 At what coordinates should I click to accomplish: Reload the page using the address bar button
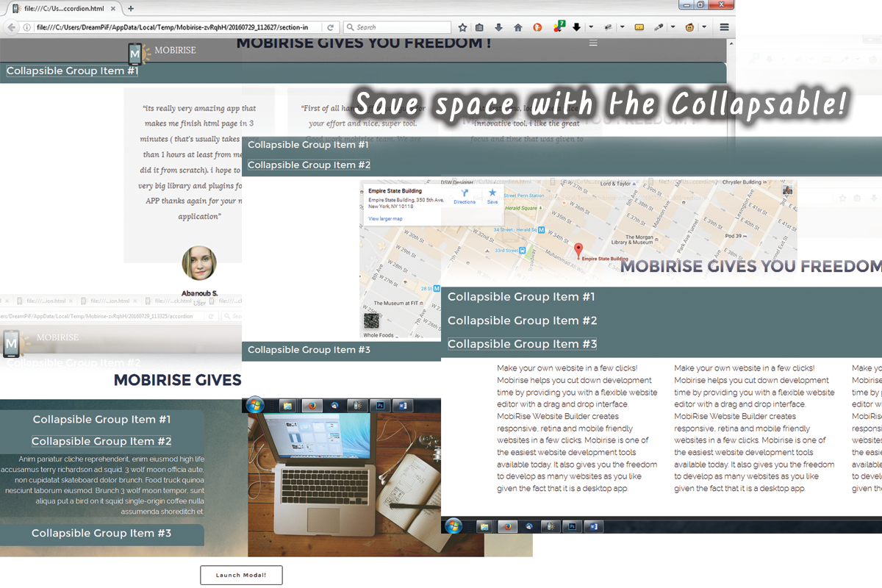tap(331, 27)
